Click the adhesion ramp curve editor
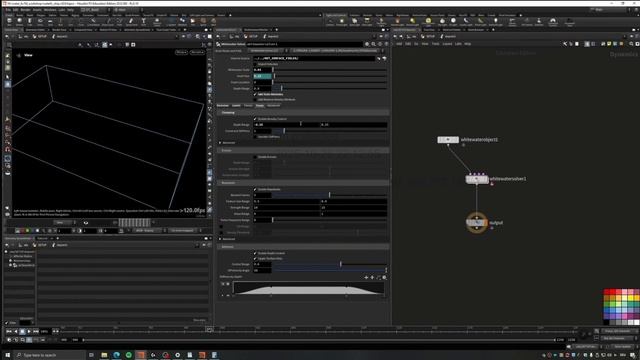This screenshot has width=640, height=360. [308, 288]
